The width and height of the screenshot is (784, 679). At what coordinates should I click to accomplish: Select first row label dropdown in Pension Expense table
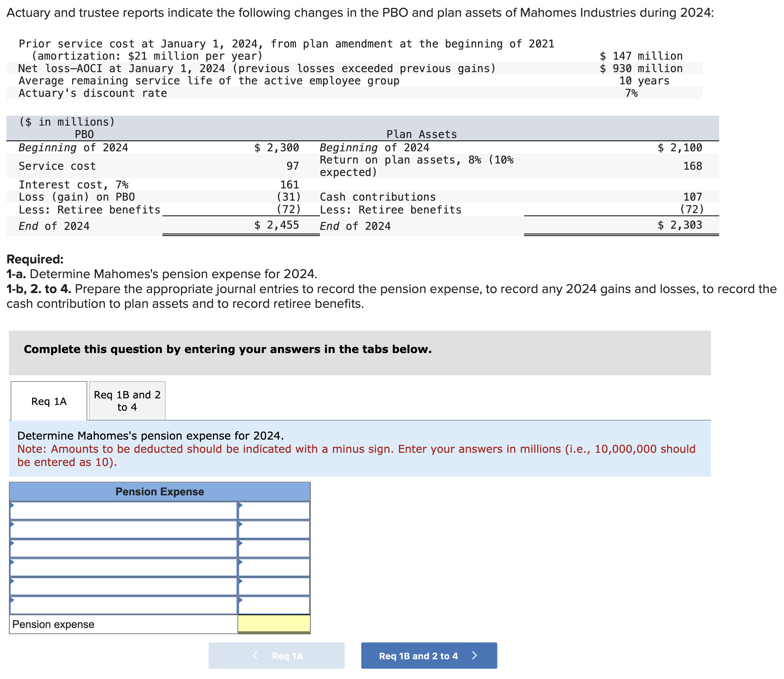(x=123, y=510)
